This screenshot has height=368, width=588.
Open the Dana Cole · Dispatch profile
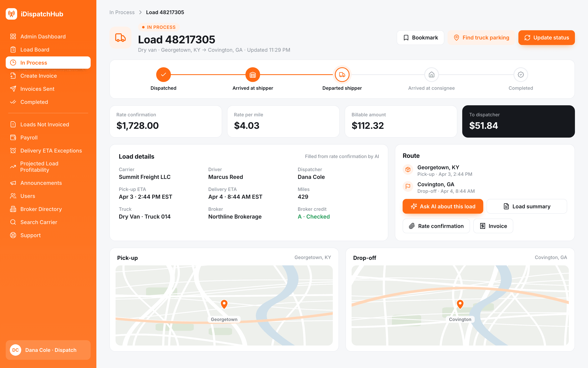pos(48,350)
